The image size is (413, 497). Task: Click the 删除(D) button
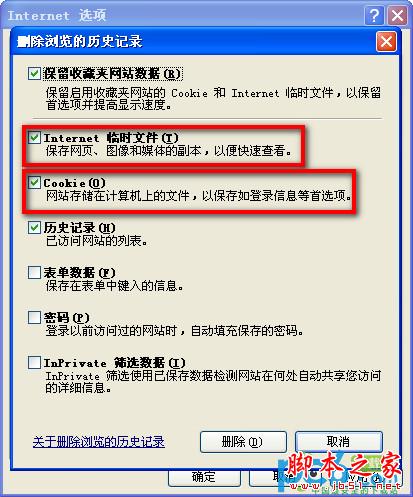pyautogui.click(x=243, y=442)
